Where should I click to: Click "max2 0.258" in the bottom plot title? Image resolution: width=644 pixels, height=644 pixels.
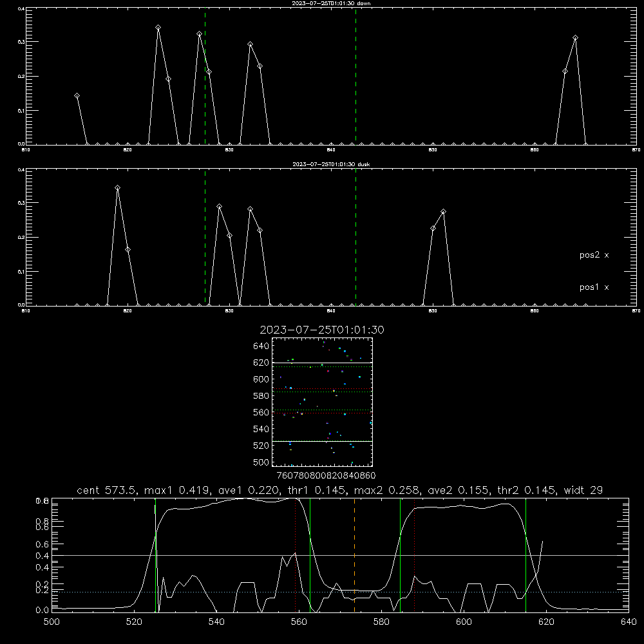(x=387, y=490)
